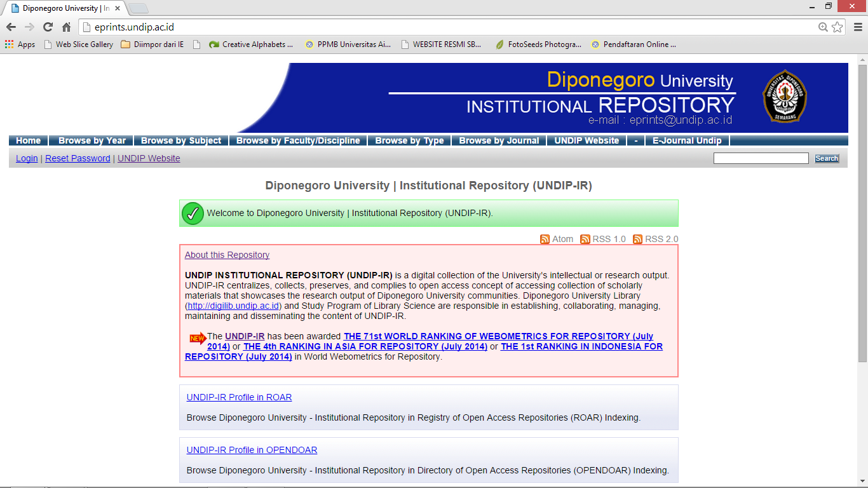Open the Home menu item

coord(28,140)
